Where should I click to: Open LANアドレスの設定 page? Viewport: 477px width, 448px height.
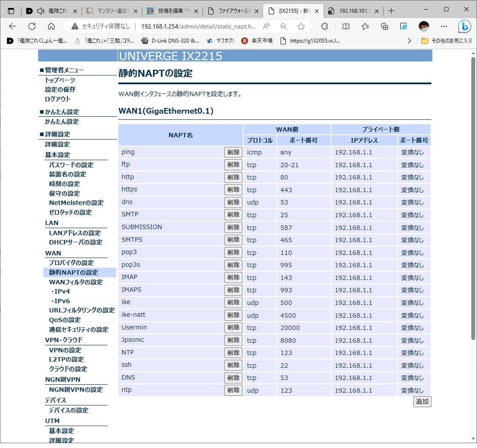75,233
